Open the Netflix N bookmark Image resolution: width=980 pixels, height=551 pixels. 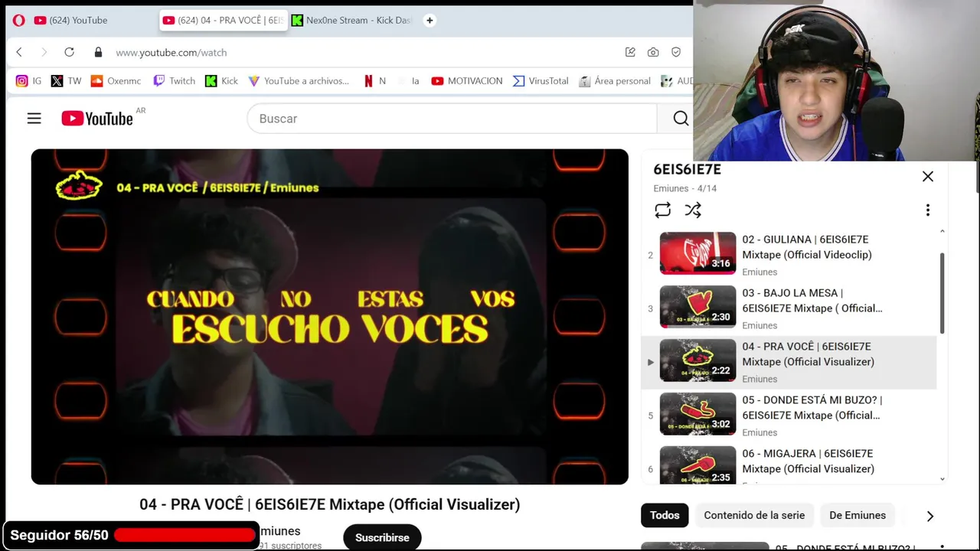375,80
